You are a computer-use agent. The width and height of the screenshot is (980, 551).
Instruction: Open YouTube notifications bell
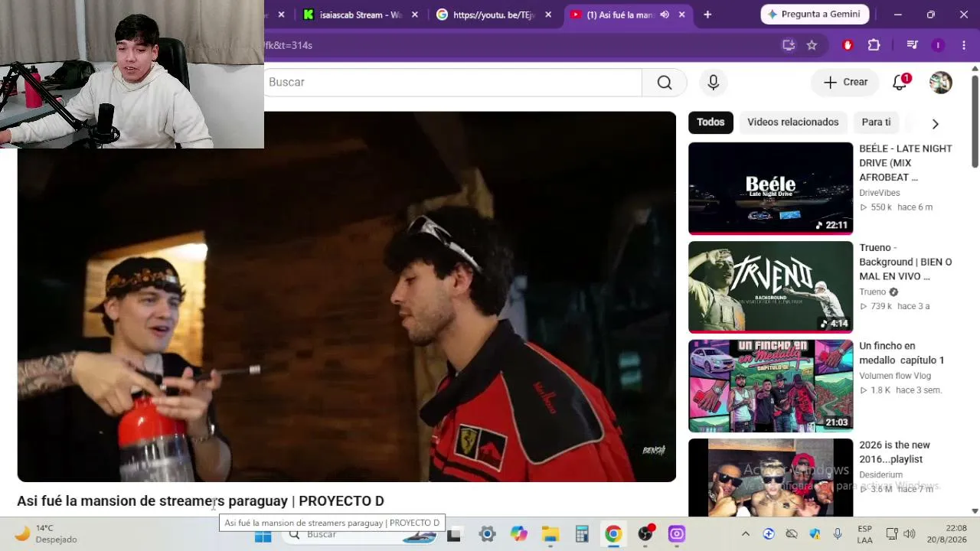click(900, 83)
